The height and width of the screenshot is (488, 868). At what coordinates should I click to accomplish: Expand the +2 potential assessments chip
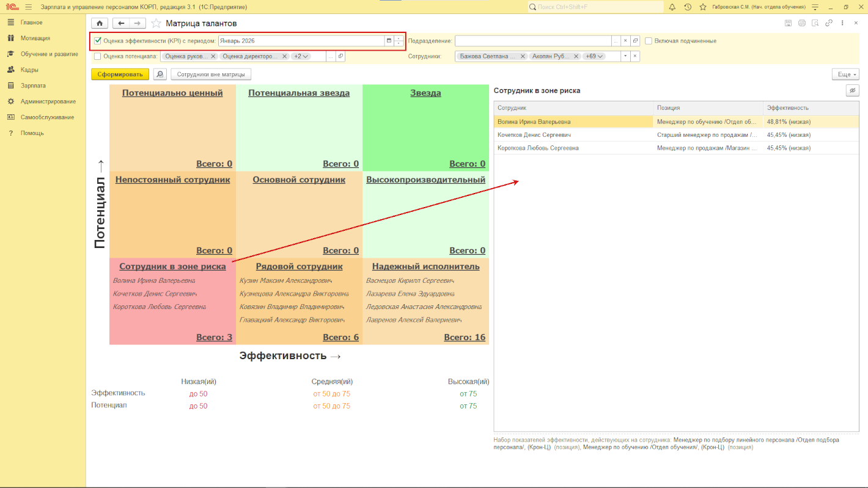pos(301,56)
